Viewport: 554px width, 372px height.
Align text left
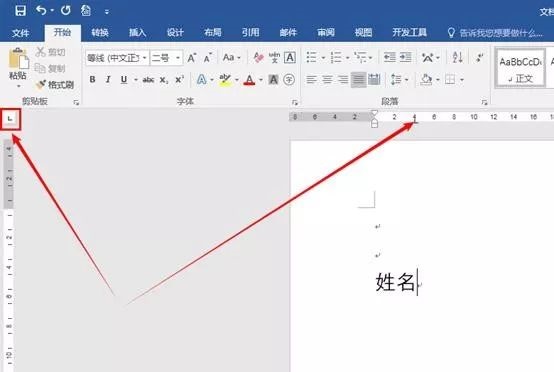[x=311, y=79]
